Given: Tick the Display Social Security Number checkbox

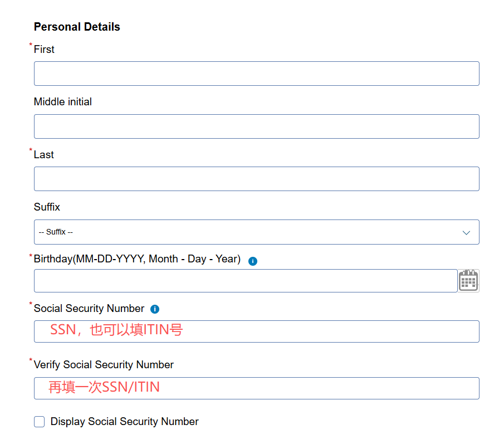Looking at the screenshot, I should tap(40, 422).
